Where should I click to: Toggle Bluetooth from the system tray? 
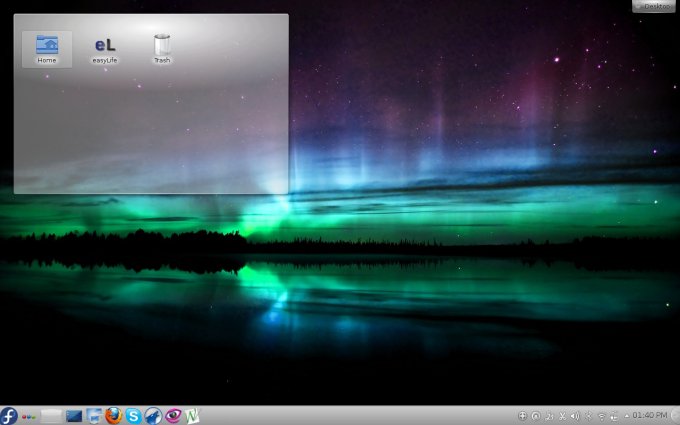(x=588, y=415)
